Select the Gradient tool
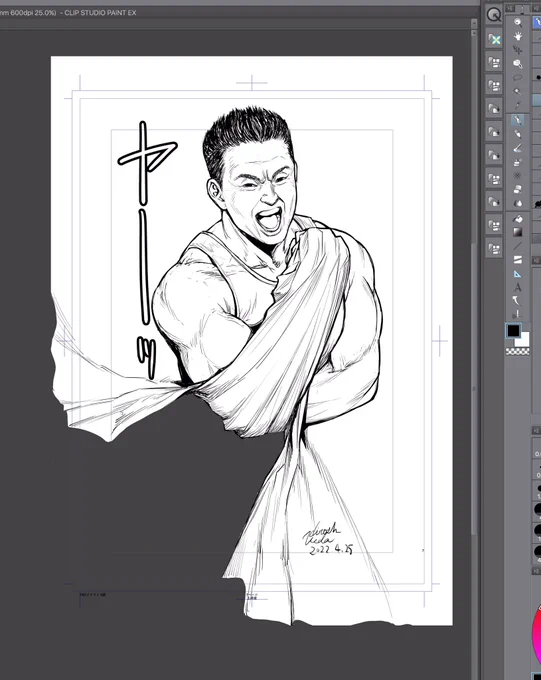Image resolution: width=541 pixels, height=680 pixels. point(518,232)
